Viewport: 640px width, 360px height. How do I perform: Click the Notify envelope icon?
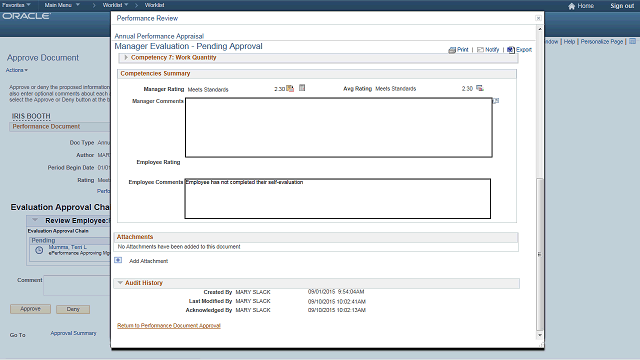click(480, 50)
